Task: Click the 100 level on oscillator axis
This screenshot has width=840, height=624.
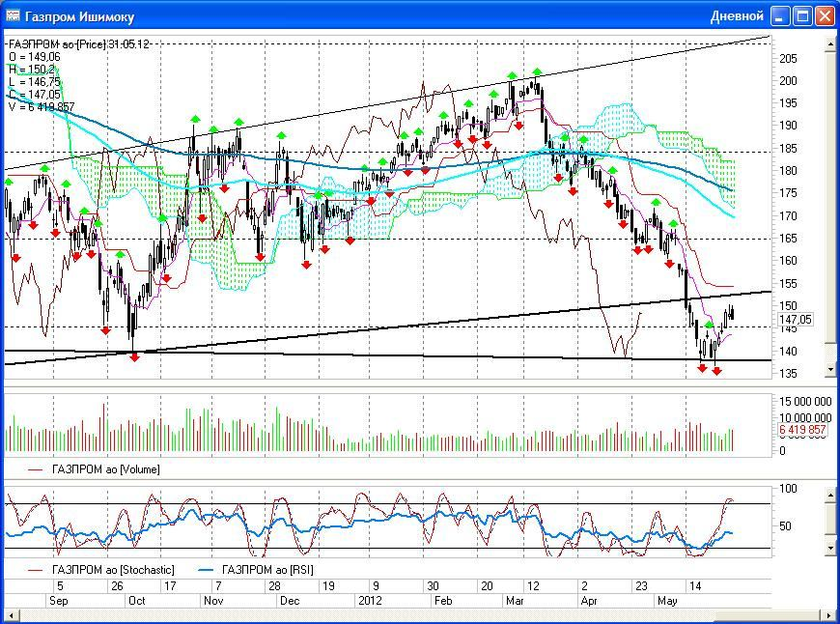Action: click(x=788, y=489)
